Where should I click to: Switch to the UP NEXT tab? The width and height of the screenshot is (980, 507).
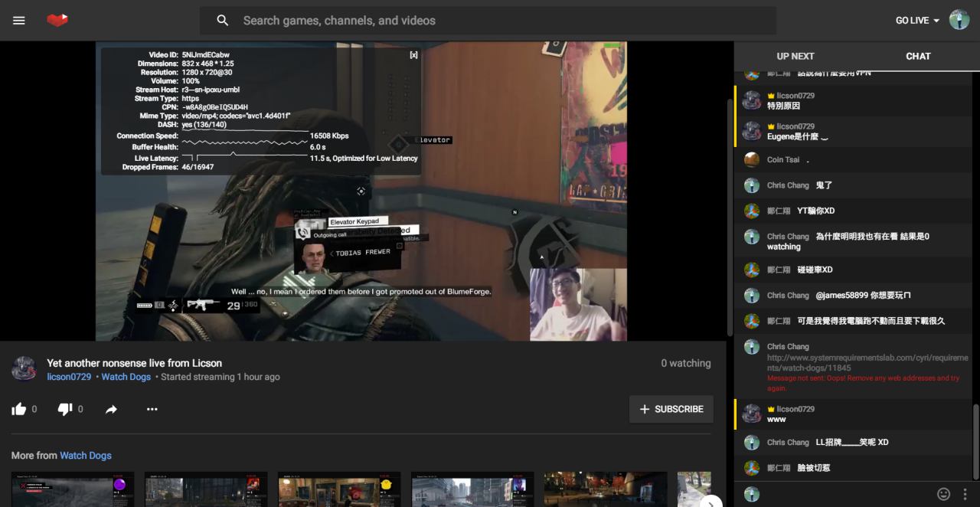[x=795, y=56]
